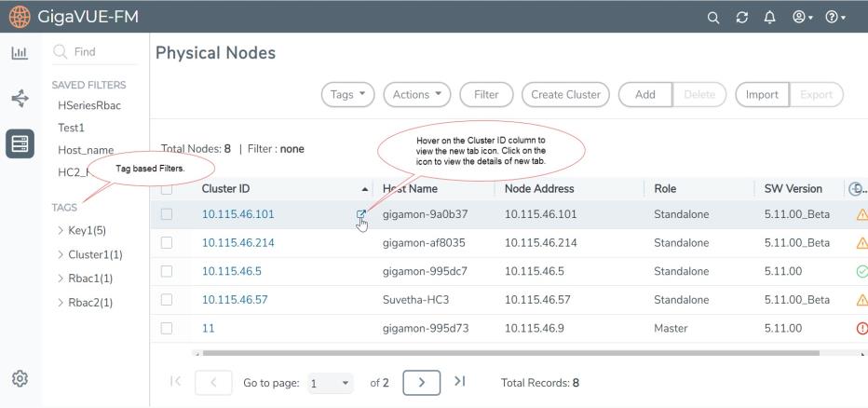Select checkbox for 10.115.46.57 row
Viewport: 868px width, 408px height.
point(167,300)
